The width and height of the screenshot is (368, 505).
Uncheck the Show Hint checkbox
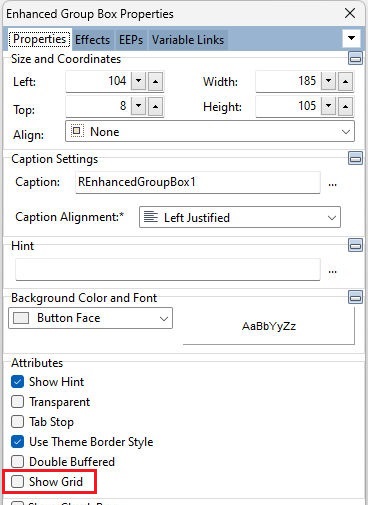point(17,382)
